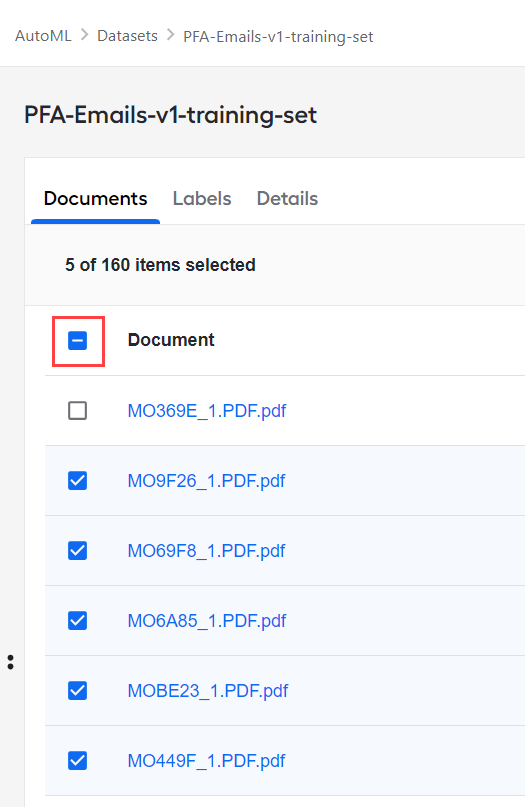Go to AutoML in breadcrumb
Screen dimensions: 525x807
(x=43, y=36)
